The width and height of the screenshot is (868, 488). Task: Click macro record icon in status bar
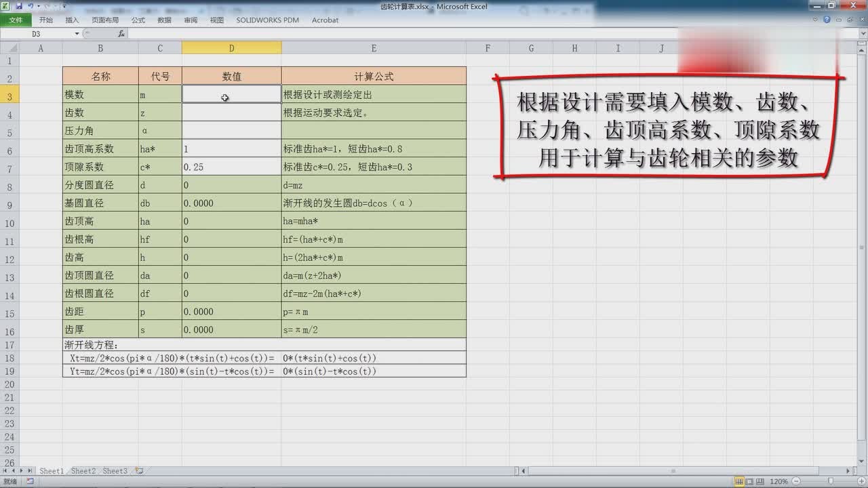[29, 481]
